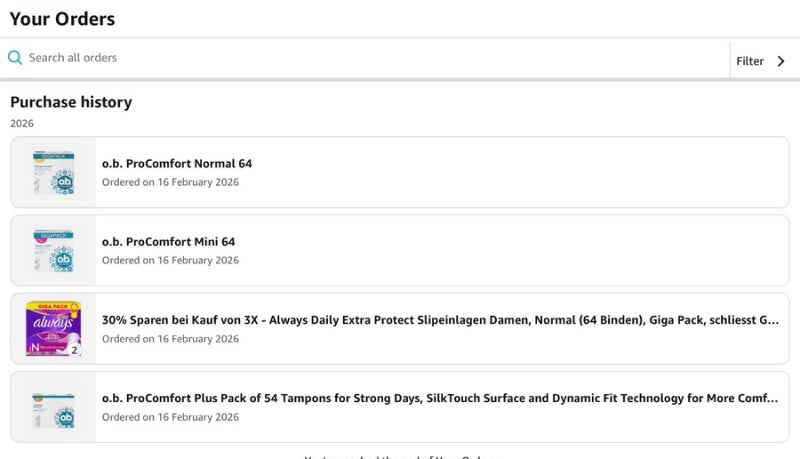Click the quantity 2 badge on Always item
This screenshot has height=459, width=800.
[74, 350]
